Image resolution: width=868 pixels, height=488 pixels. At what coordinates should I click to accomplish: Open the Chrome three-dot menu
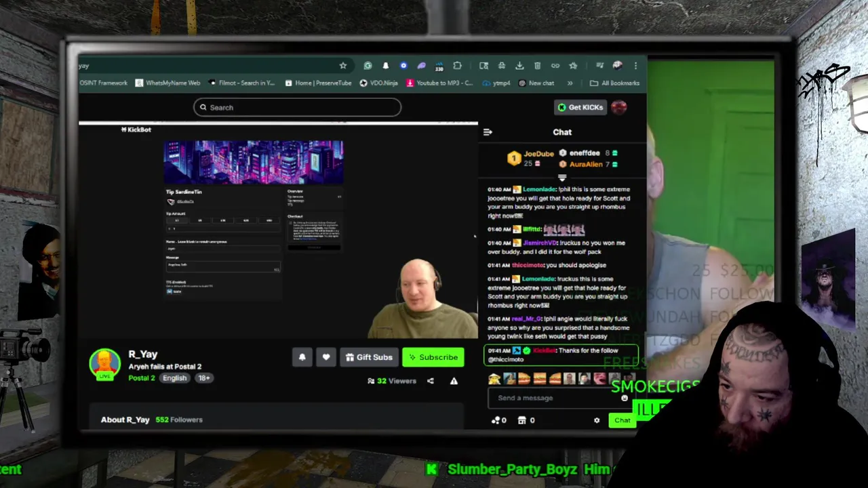coord(635,66)
